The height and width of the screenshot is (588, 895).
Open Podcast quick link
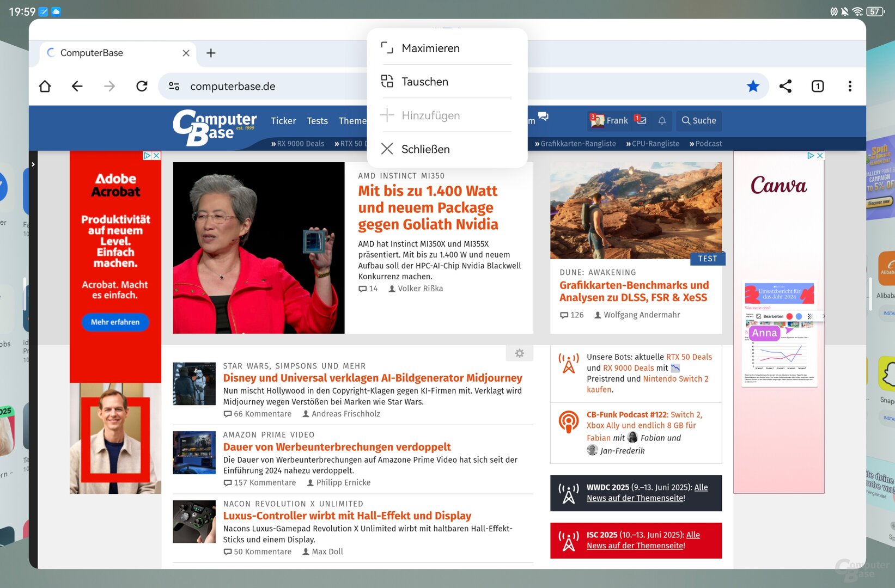click(705, 144)
